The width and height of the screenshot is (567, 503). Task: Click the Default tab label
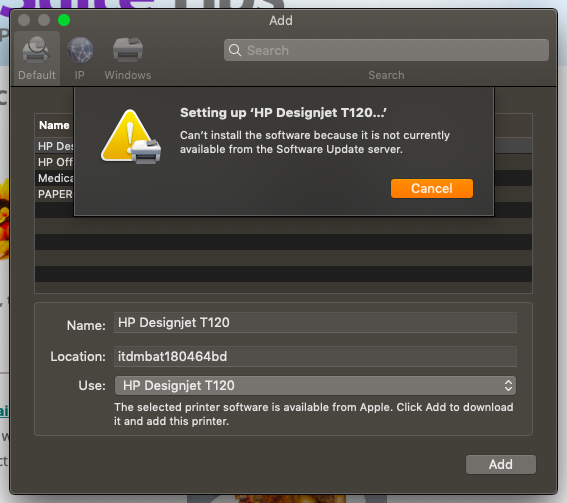click(37, 75)
